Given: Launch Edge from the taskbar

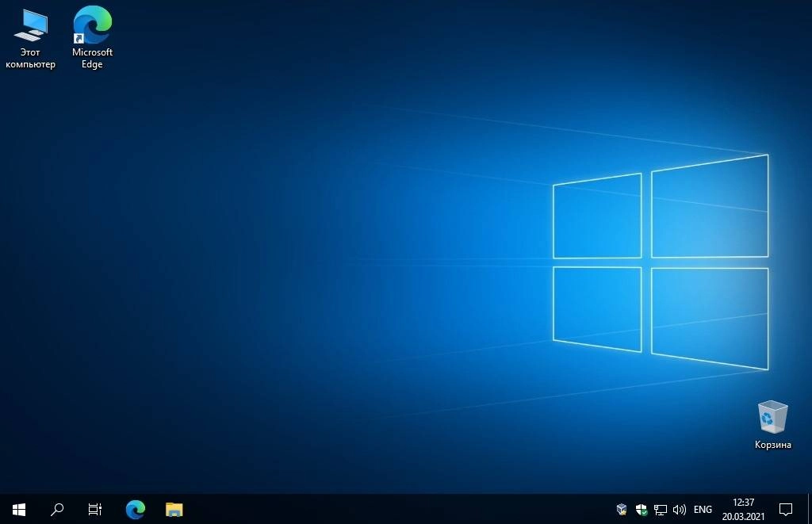Looking at the screenshot, I should click(136, 510).
